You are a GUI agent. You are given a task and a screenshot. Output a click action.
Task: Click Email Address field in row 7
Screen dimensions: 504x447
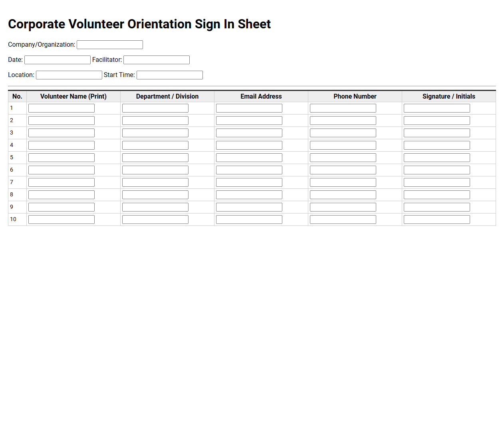pos(249,182)
